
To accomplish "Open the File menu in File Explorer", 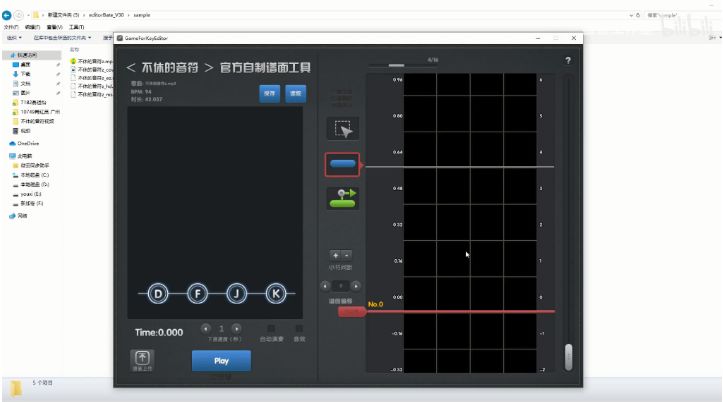I will click(10, 27).
